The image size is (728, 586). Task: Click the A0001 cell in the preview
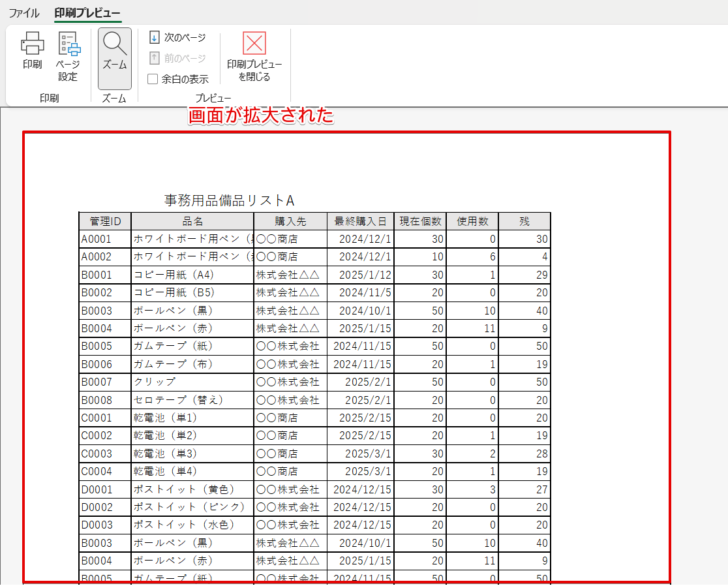pos(97,239)
